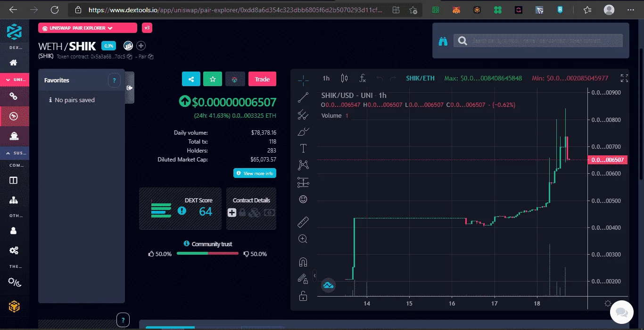The width and height of the screenshot is (644, 330).
Task: Open the fx Indicators menu
Action: tap(362, 78)
